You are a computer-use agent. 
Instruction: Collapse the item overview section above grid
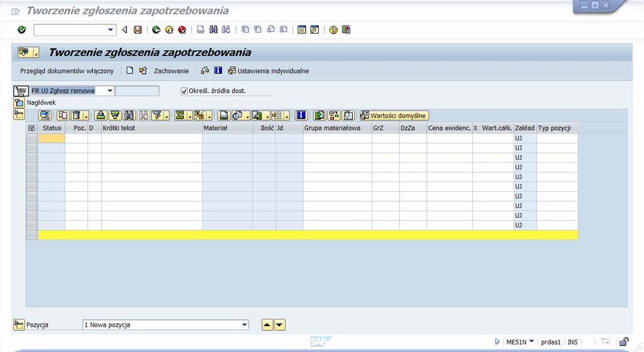(19, 114)
